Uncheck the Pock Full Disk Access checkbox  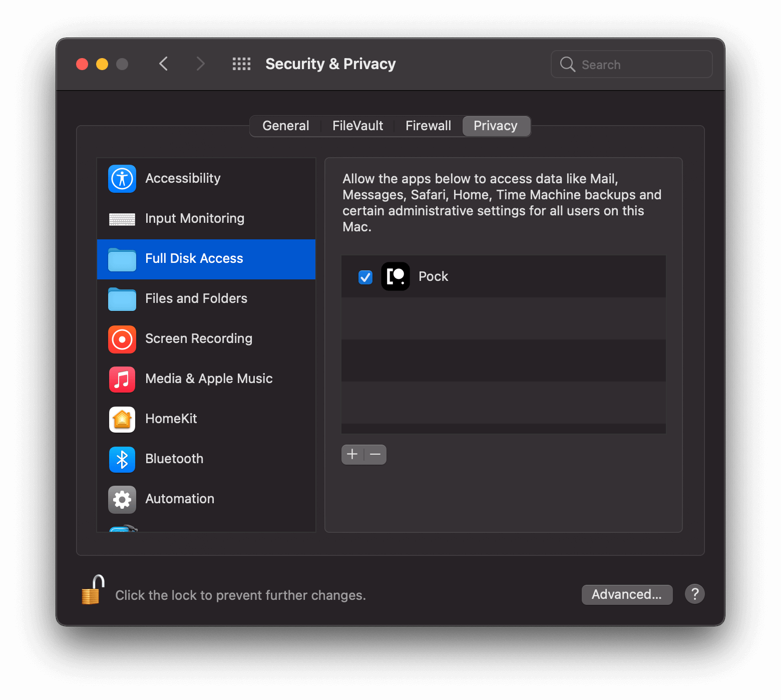365,277
